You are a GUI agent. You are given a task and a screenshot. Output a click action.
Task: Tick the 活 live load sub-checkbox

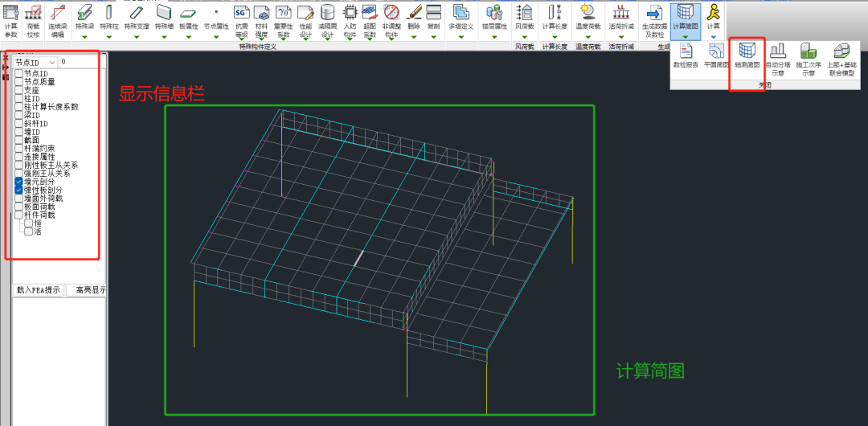[28, 231]
